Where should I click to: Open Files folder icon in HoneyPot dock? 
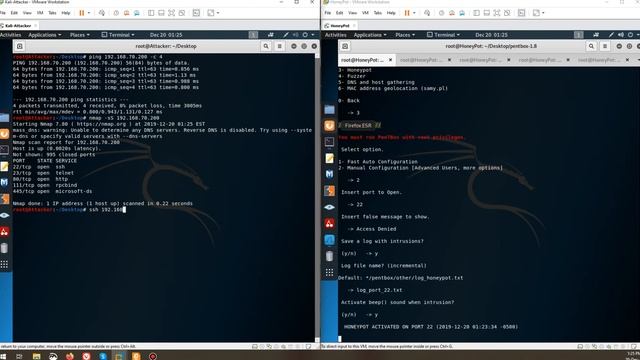coord(329,109)
